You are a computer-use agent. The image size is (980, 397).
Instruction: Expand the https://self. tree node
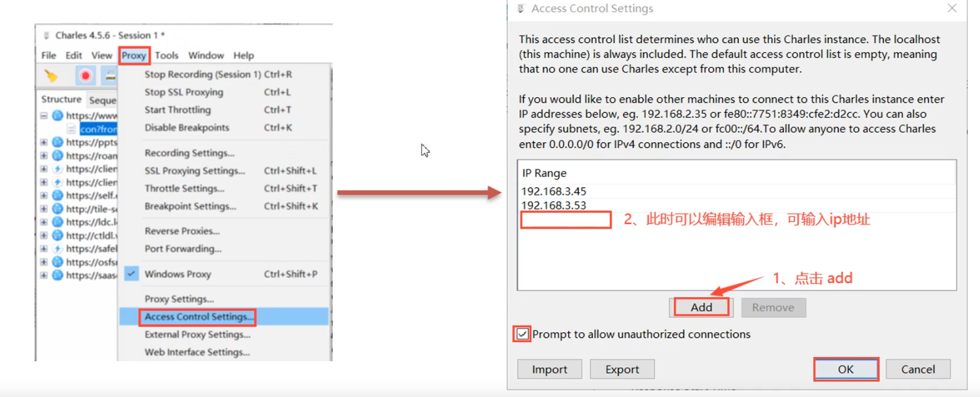point(44,195)
